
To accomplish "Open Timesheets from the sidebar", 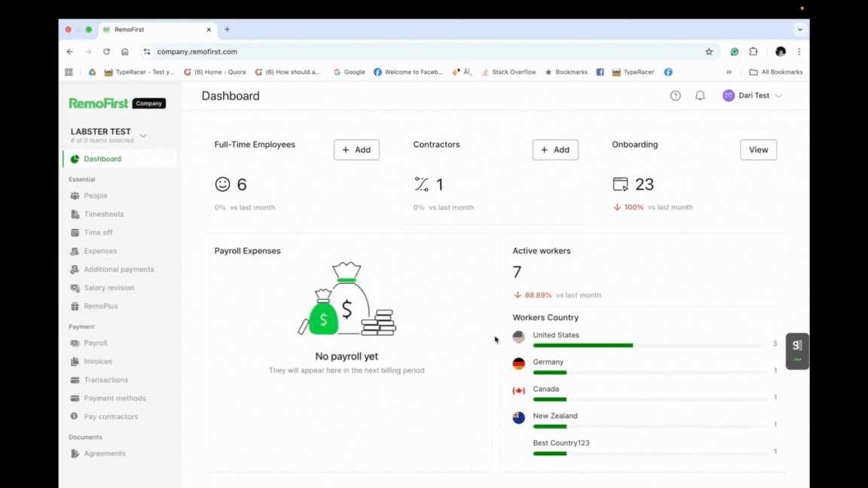I will [x=103, y=214].
